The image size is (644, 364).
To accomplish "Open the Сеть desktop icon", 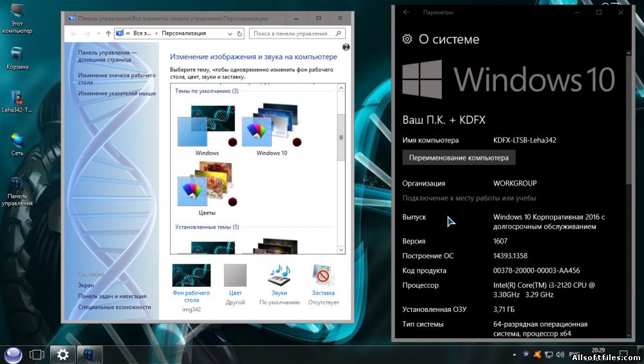I will click(x=17, y=144).
